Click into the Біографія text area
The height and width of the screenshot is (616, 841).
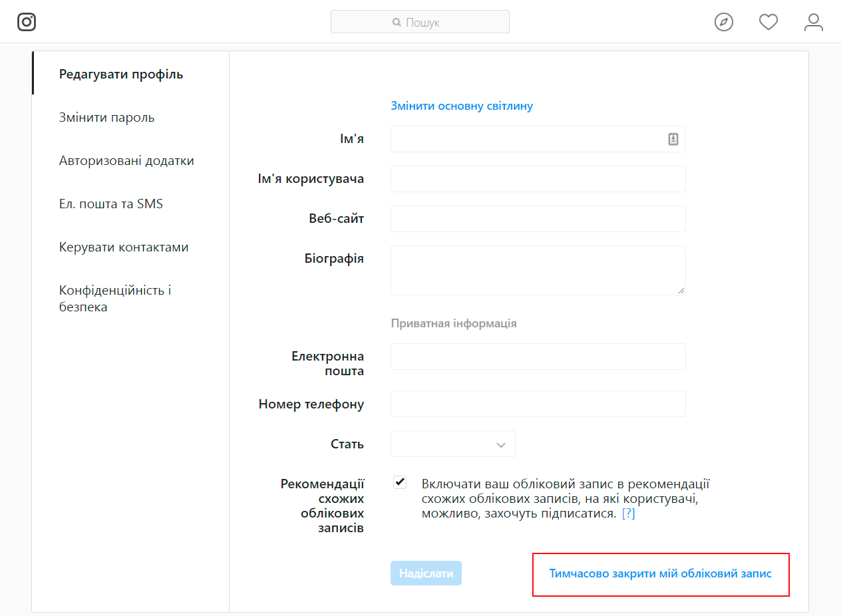(538, 270)
